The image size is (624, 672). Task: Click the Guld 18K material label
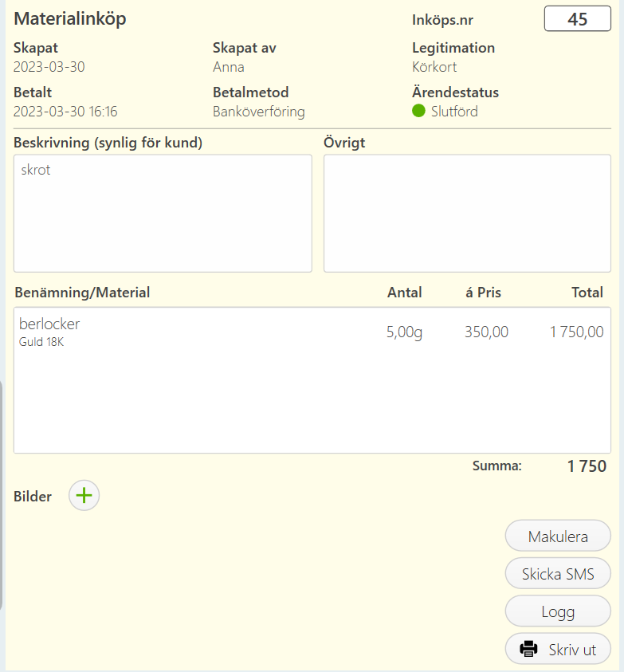point(41,342)
